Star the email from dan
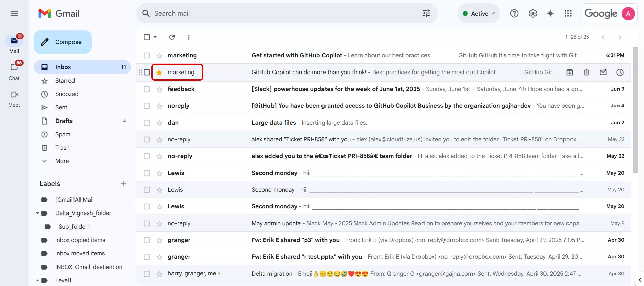 coord(159,123)
